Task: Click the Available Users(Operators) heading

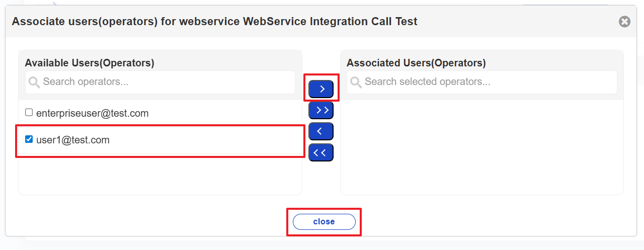Action: tap(90, 63)
